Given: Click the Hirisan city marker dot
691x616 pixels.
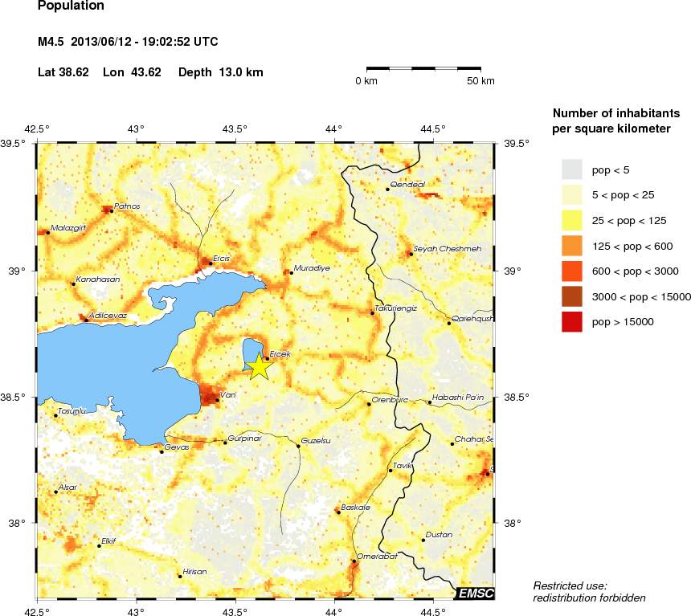Looking at the screenshot, I should pyautogui.click(x=179, y=576).
